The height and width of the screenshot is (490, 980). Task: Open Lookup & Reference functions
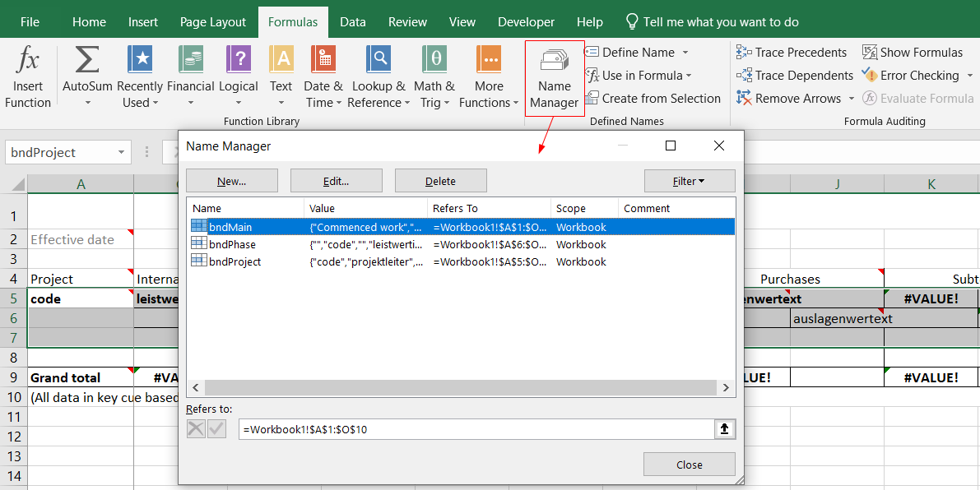[x=379, y=61]
